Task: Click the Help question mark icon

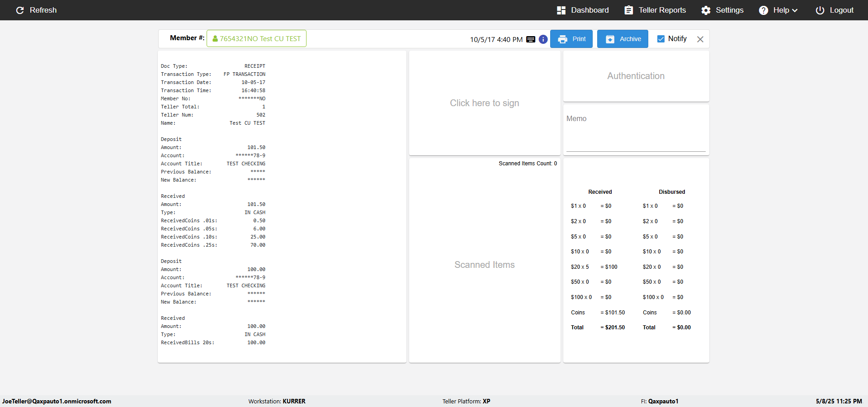Action: pos(763,10)
